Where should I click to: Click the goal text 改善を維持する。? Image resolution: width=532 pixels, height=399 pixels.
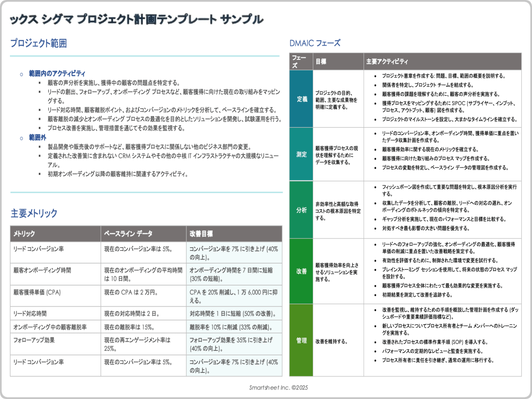point(331,341)
